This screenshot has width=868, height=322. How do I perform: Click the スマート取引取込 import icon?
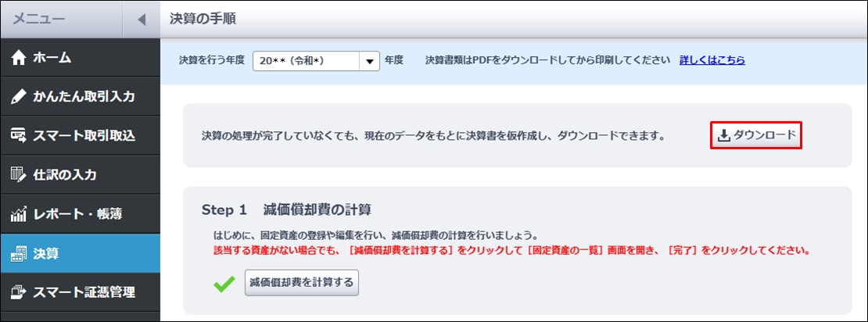(x=19, y=135)
